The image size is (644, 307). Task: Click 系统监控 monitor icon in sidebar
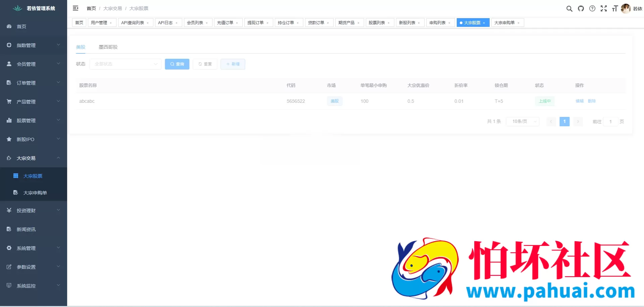coord(9,286)
